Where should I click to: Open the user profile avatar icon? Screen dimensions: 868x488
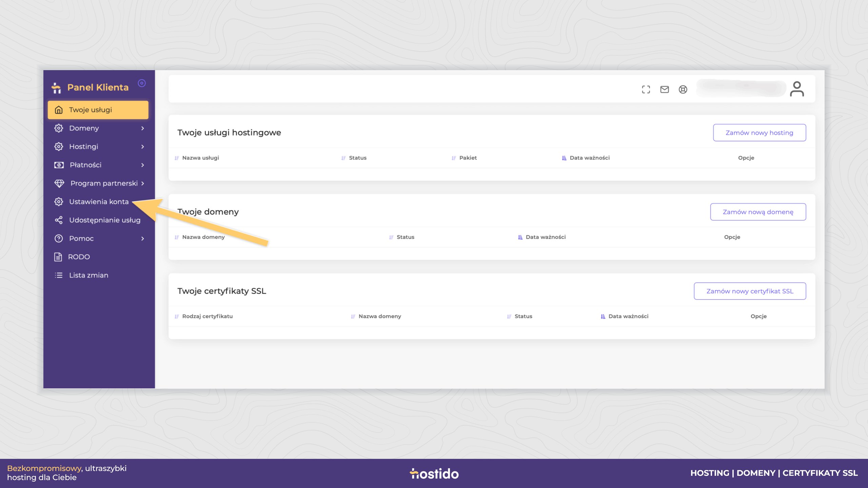click(797, 89)
